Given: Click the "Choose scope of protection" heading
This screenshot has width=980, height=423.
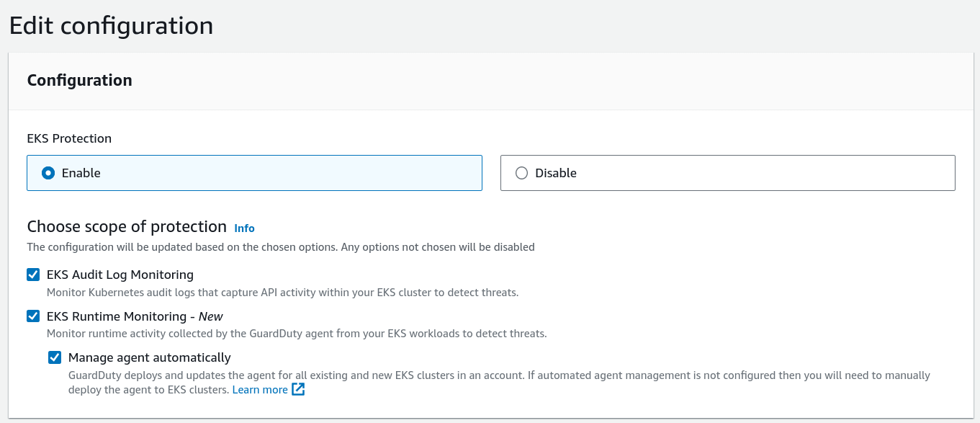Looking at the screenshot, I should (x=127, y=227).
